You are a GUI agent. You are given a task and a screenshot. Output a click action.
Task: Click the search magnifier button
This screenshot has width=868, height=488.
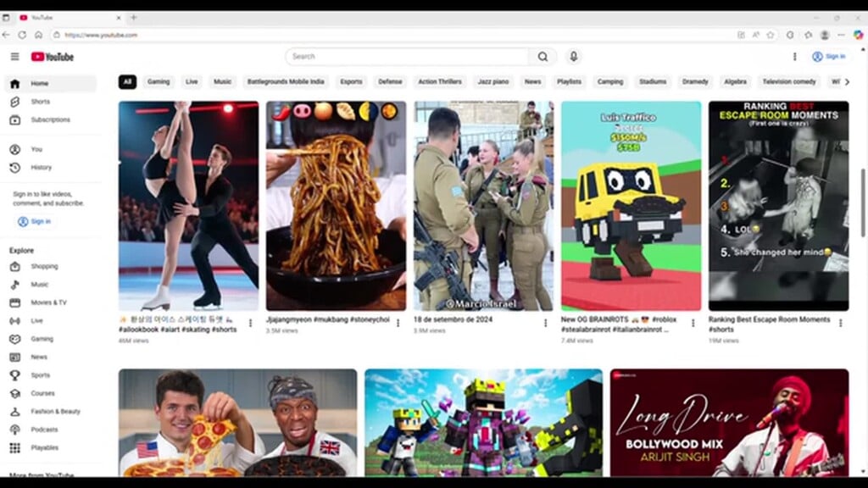542,57
